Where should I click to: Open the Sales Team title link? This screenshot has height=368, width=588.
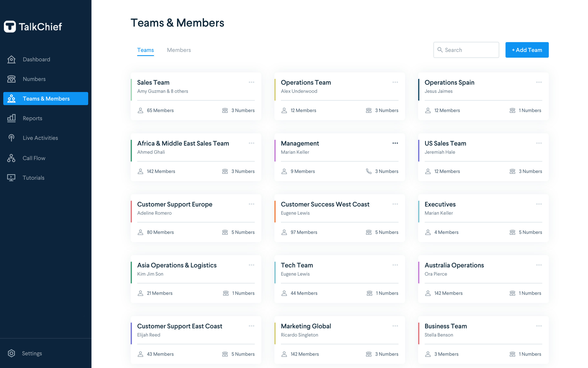[153, 83]
